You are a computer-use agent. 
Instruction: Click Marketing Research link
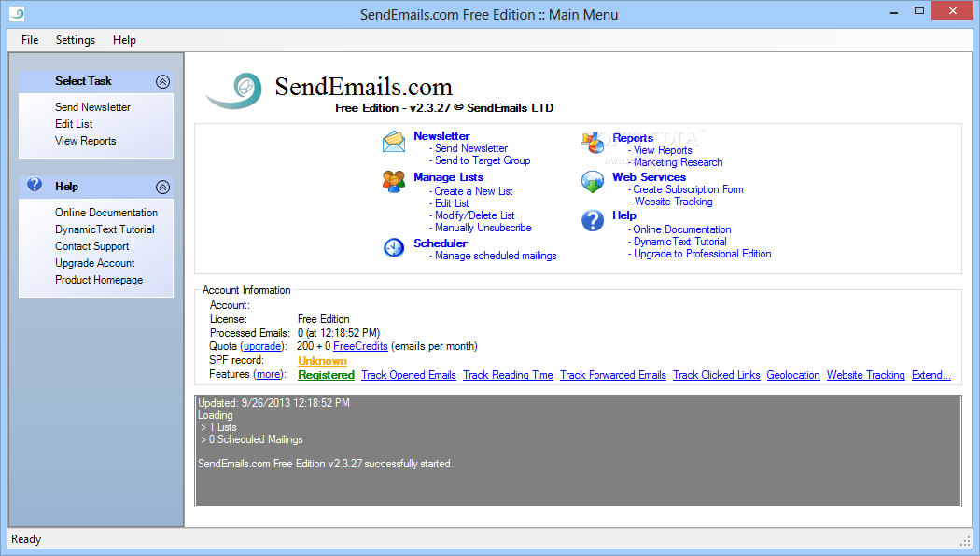click(679, 162)
